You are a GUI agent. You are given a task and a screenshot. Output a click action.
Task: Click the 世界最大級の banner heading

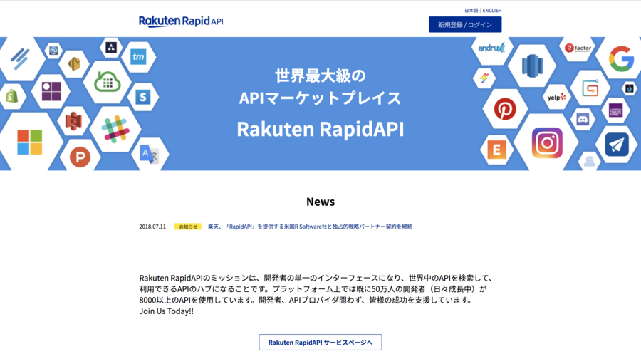[x=320, y=76]
